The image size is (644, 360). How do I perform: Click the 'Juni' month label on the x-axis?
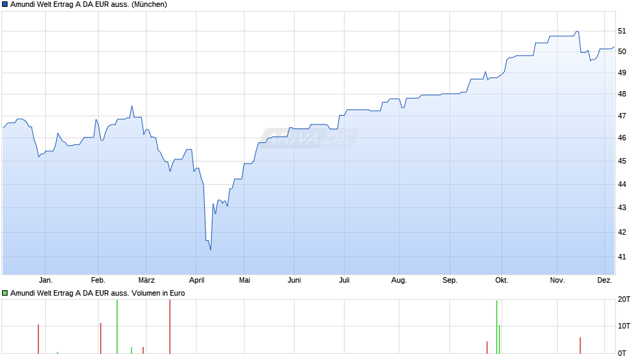point(294,280)
